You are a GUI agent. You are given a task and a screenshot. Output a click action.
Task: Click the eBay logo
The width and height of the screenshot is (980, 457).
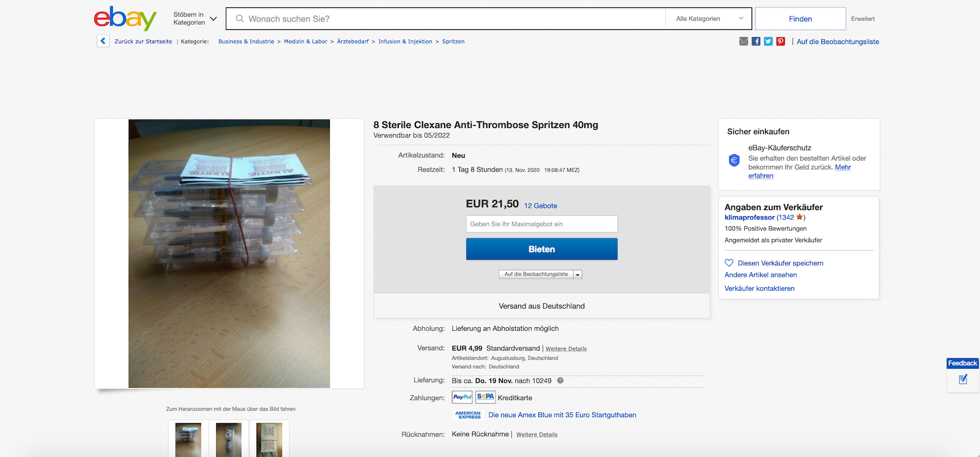click(125, 18)
